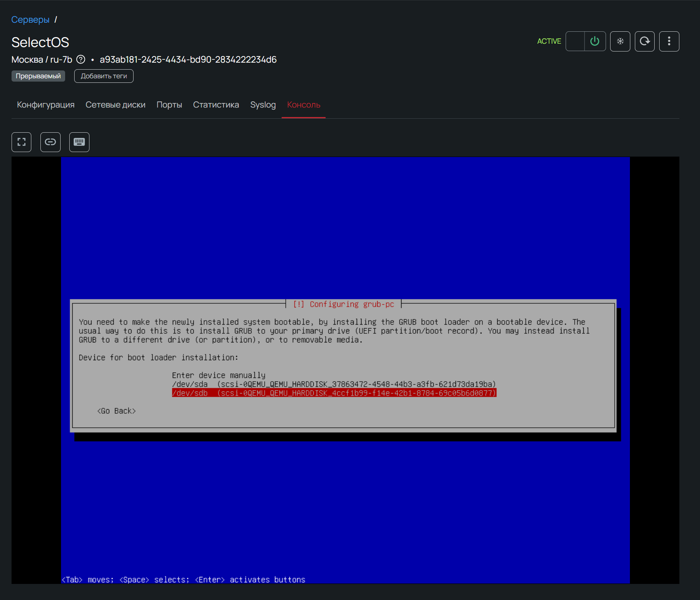Click the Добавить теги button
Image resolution: width=700 pixels, height=600 pixels.
coord(104,76)
